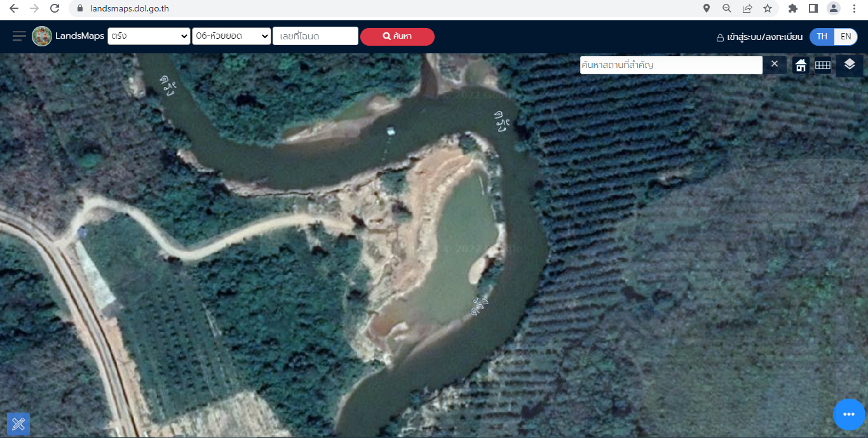
Task: Open the Chrome three-dot menu
Action: (x=854, y=8)
